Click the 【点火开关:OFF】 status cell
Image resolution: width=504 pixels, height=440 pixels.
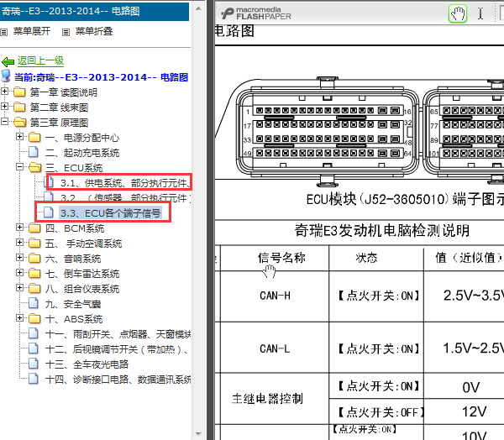[x=376, y=411]
